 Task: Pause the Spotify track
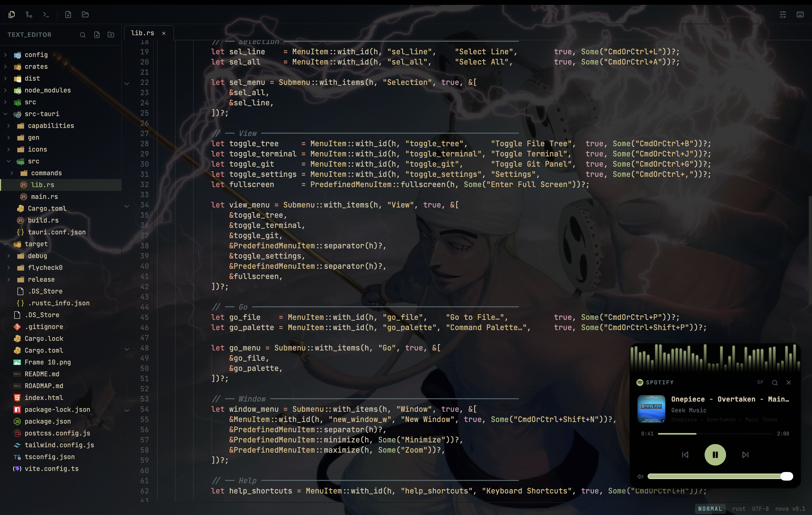click(x=715, y=455)
